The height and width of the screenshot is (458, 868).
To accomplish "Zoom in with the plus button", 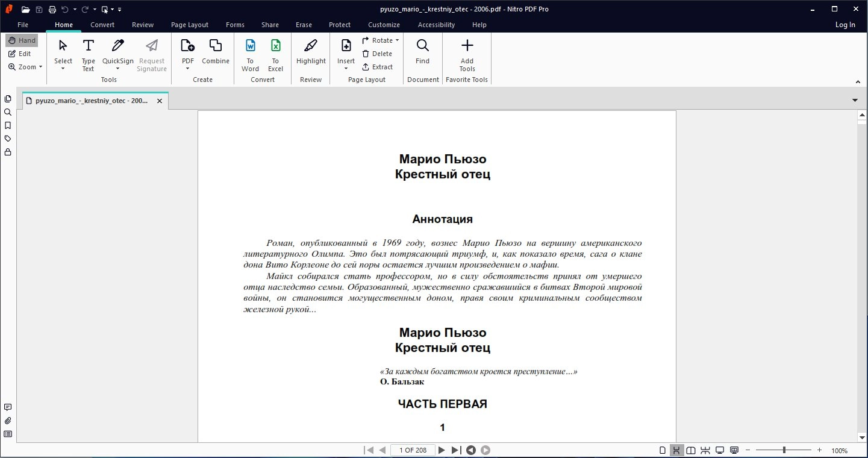I will 819,450.
